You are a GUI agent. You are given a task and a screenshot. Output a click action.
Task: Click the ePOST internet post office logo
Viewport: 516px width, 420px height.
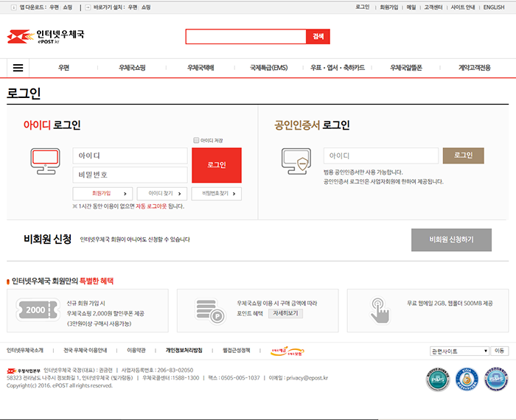tap(46, 37)
